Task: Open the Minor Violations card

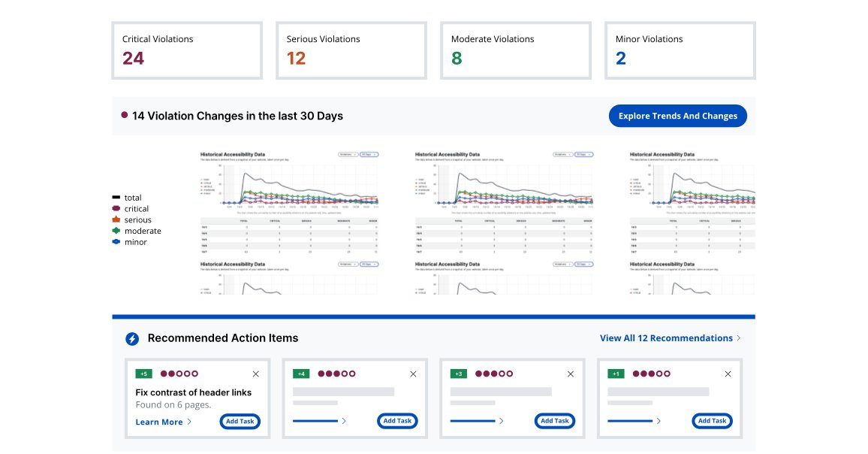Action: pos(680,50)
